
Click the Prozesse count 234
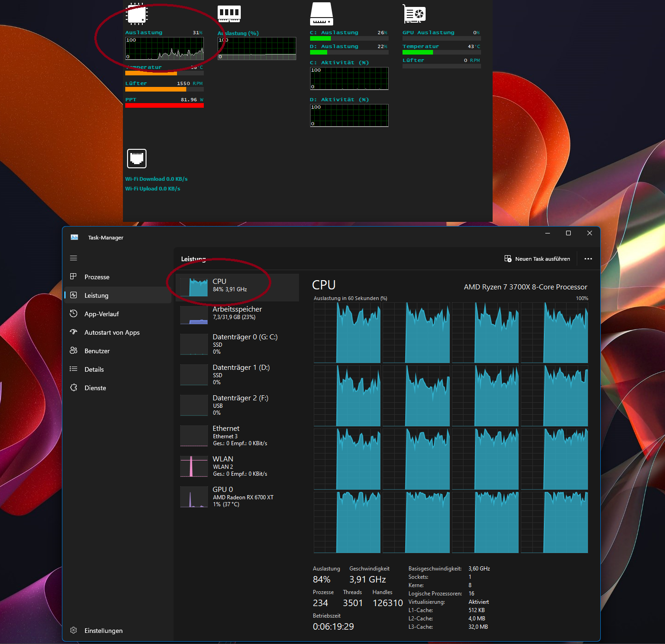coord(320,603)
